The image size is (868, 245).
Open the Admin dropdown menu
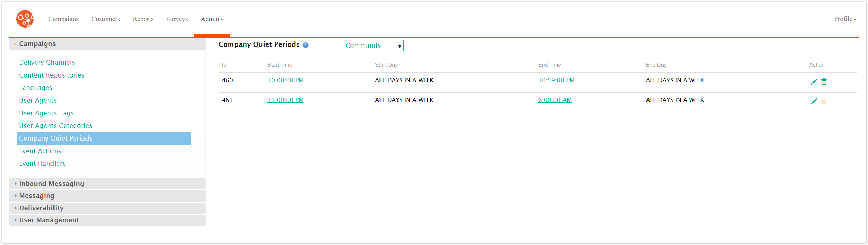pos(212,19)
